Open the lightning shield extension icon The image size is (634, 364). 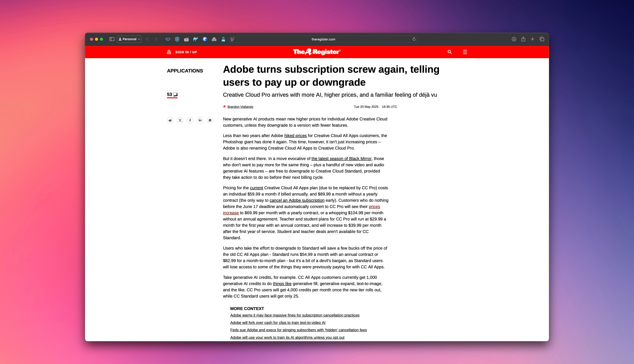177,39
